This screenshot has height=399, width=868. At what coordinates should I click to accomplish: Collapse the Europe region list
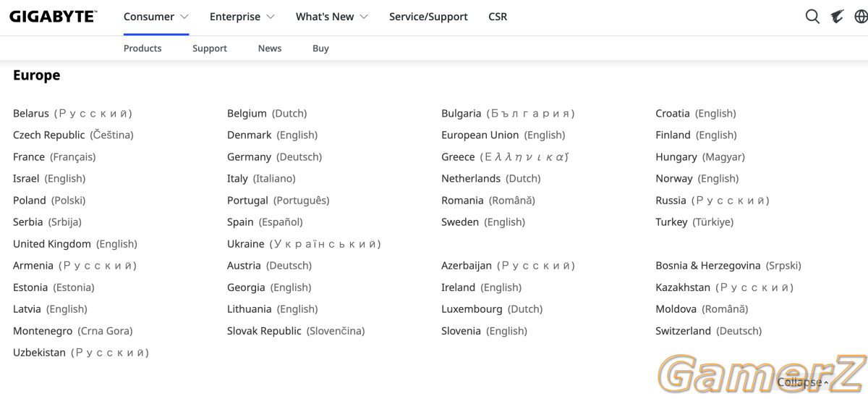click(803, 382)
